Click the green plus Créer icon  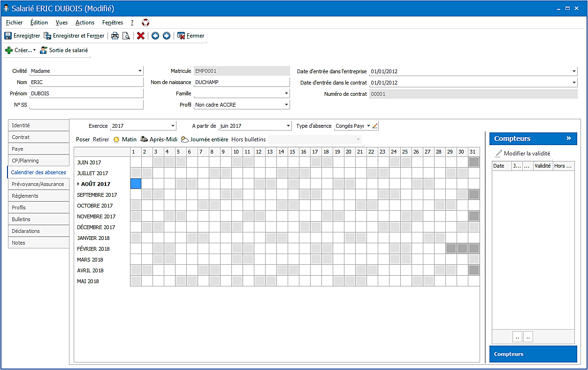pos(9,50)
